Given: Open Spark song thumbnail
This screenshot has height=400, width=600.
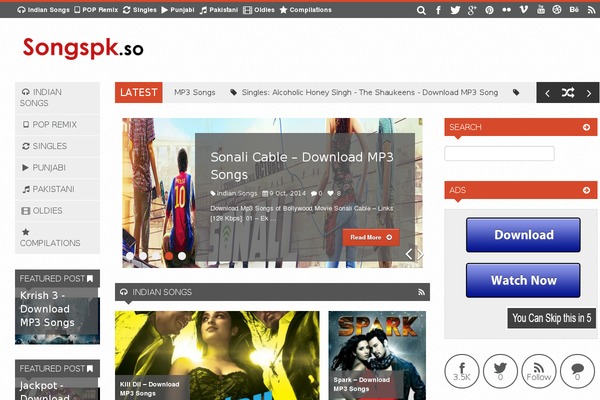Looking at the screenshot, I should 377,356.
